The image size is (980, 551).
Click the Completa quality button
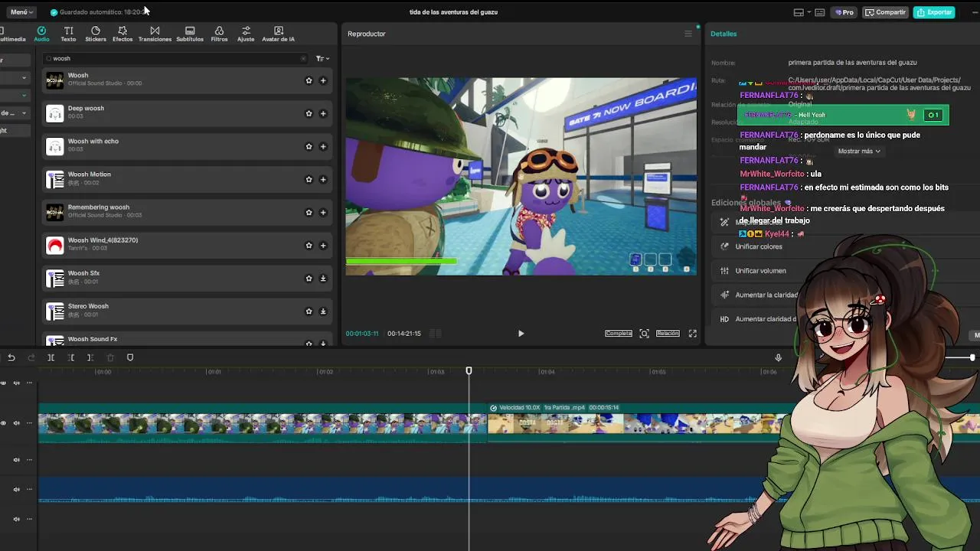pos(619,334)
